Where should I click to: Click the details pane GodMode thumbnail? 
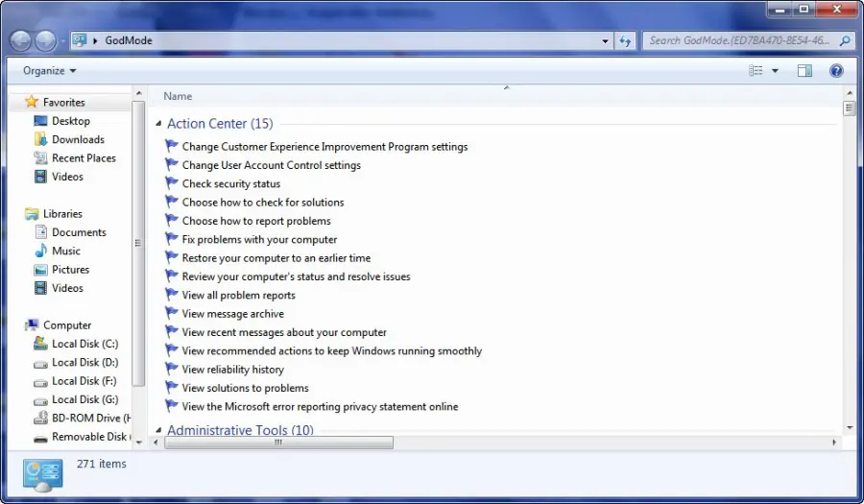tap(43, 476)
